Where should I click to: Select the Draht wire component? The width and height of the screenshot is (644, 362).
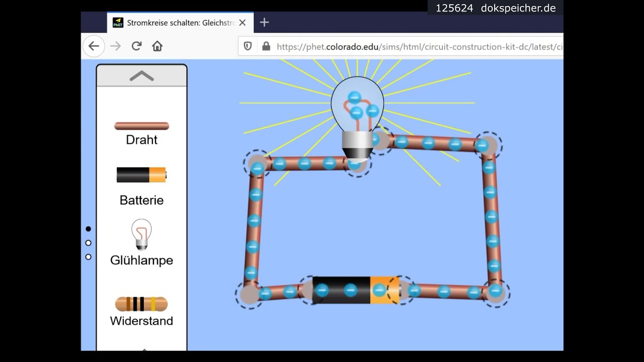click(x=141, y=126)
